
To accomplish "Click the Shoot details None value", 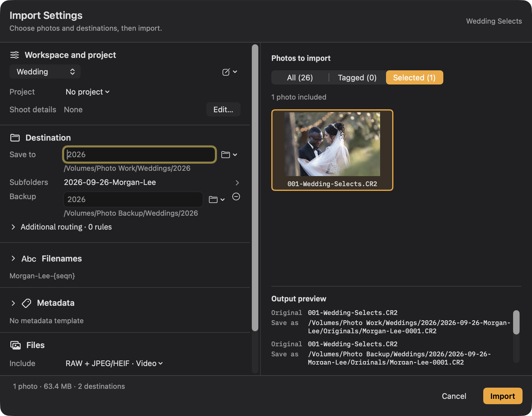I will 73,110.
